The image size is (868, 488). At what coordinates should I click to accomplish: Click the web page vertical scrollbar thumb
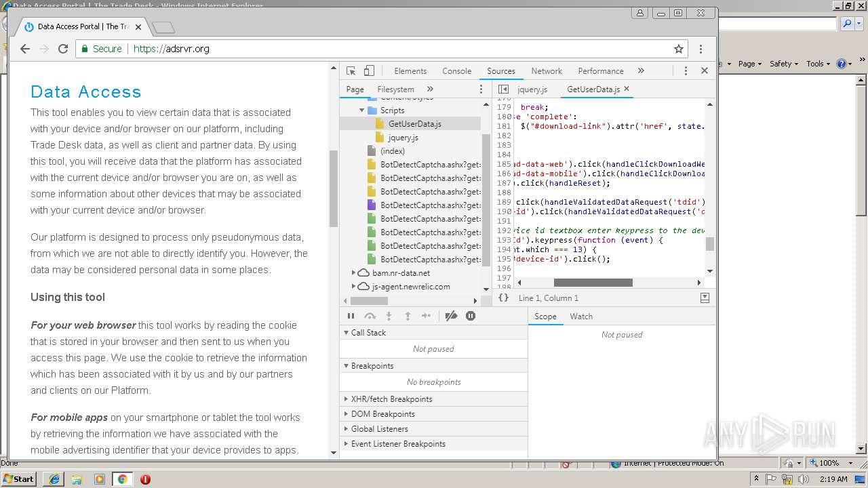coord(334,188)
